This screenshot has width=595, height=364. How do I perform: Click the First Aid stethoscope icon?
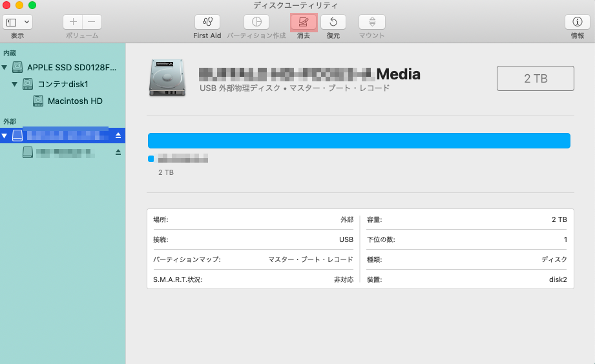click(x=207, y=22)
